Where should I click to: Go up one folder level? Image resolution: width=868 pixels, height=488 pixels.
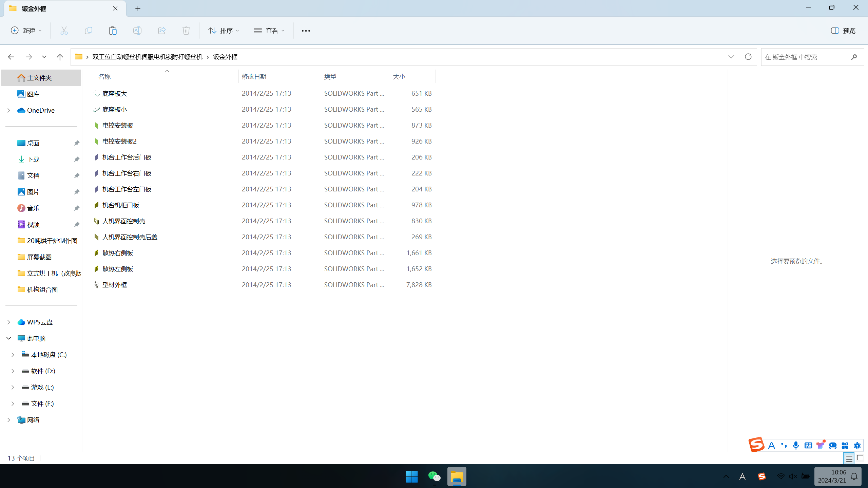60,57
